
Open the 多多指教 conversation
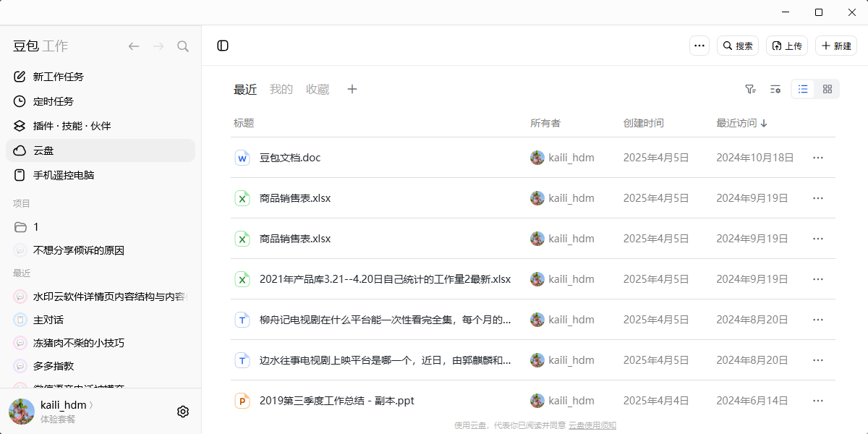point(101,366)
